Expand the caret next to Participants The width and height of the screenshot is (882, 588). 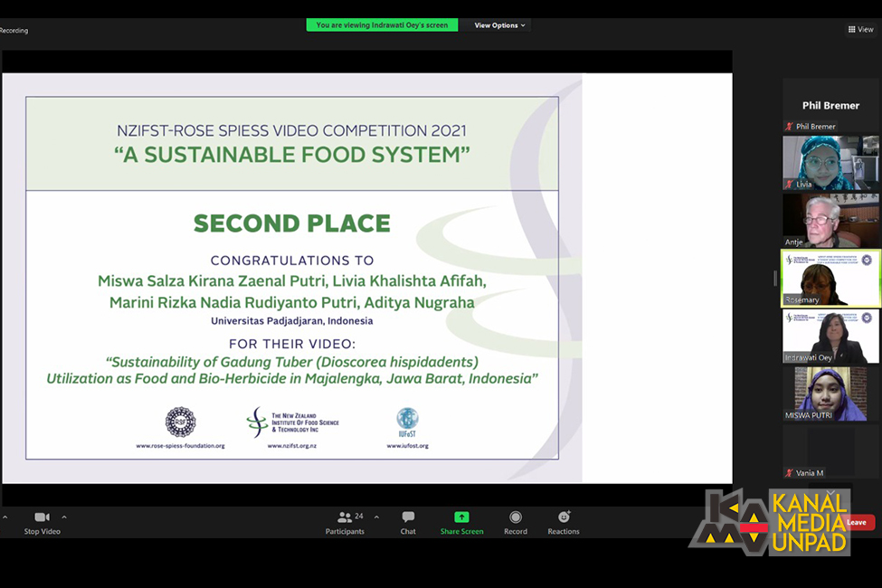[x=376, y=517]
